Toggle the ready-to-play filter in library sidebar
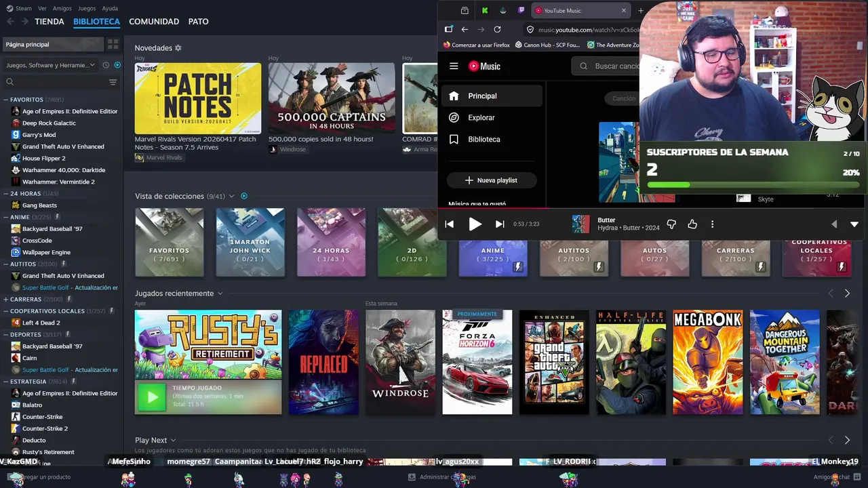Image resolution: width=868 pixels, height=488 pixels. (117, 65)
